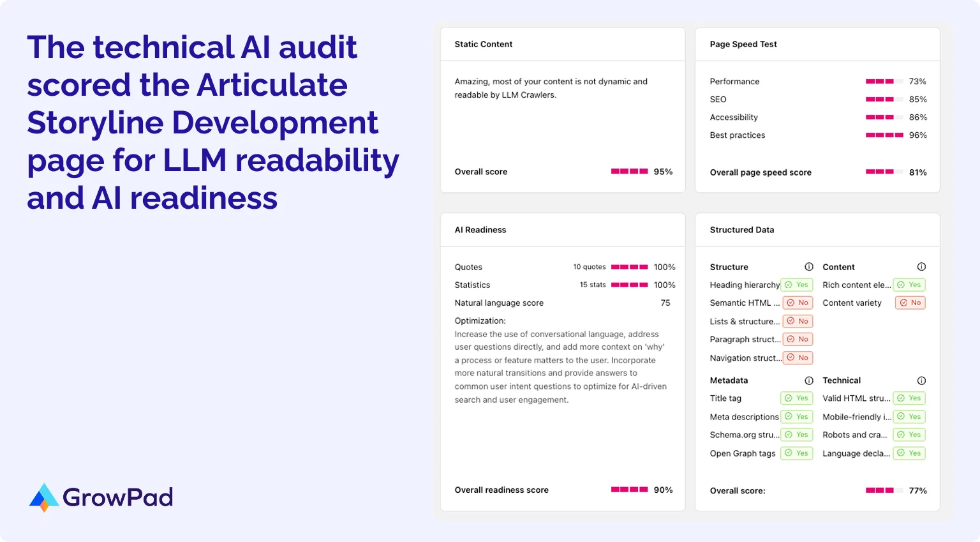
Task: Click the SEO score bar
Action: point(884,100)
